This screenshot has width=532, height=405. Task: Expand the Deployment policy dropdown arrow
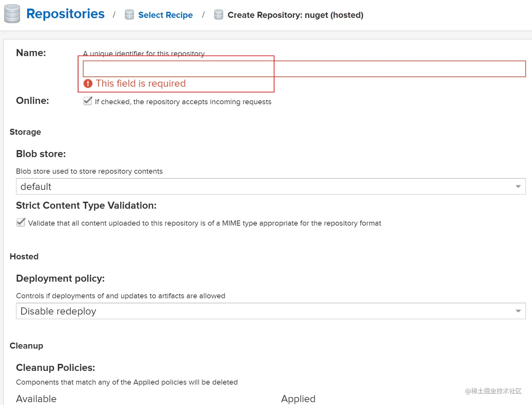(x=518, y=311)
